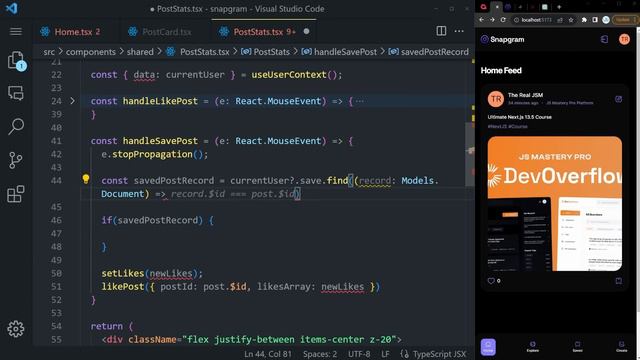Viewport: 640px width, 360px height.
Task: Open the browser profile avatar
Action: [606, 20]
